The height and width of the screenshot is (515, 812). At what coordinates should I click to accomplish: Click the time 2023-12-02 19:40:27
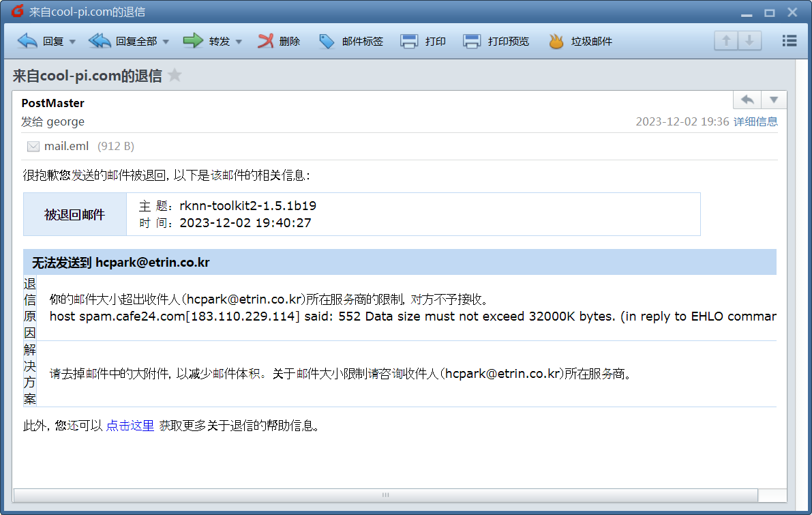pos(245,223)
